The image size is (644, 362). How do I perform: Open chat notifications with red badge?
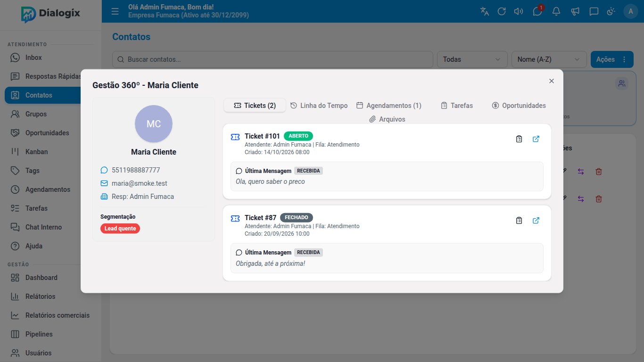537,11
